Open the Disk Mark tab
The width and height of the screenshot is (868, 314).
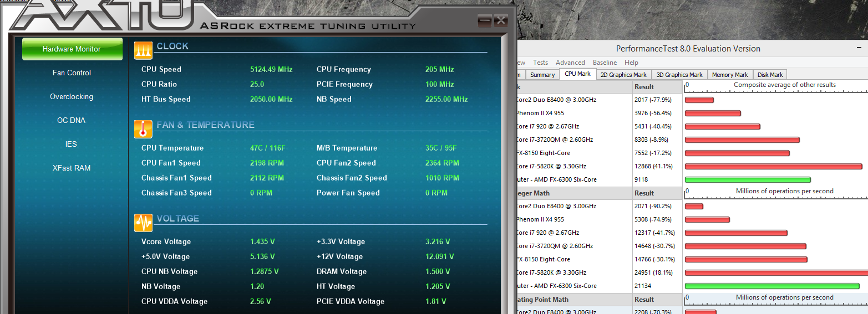770,75
